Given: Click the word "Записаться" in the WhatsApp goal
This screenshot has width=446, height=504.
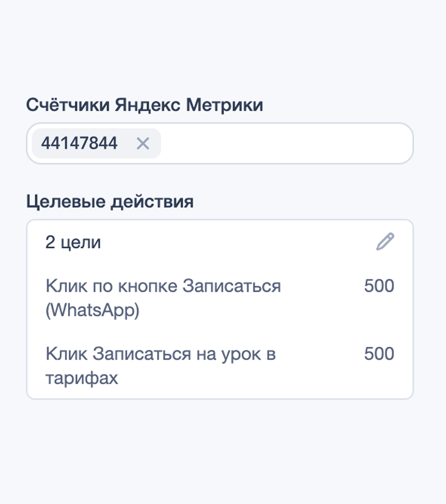Looking at the screenshot, I should point(232,286).
